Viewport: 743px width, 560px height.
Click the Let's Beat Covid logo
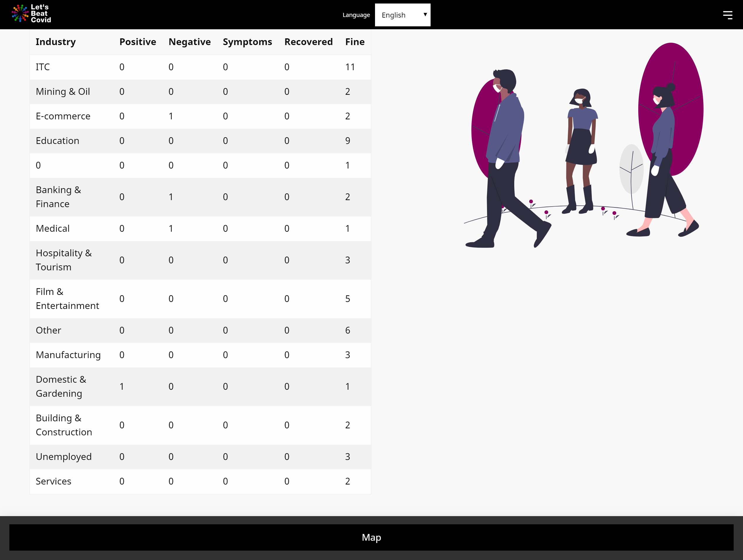pos(31,13)
